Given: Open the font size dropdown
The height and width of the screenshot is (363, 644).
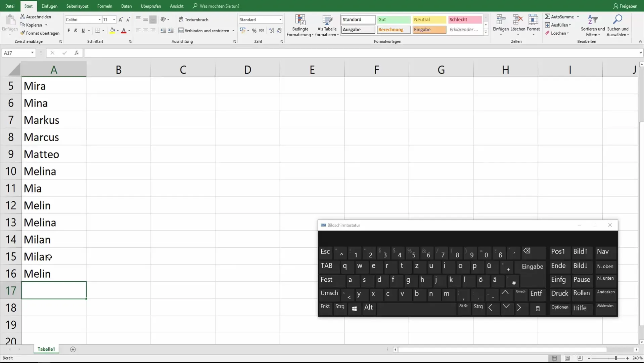Looking at the screenshot, I should (114, 19).
